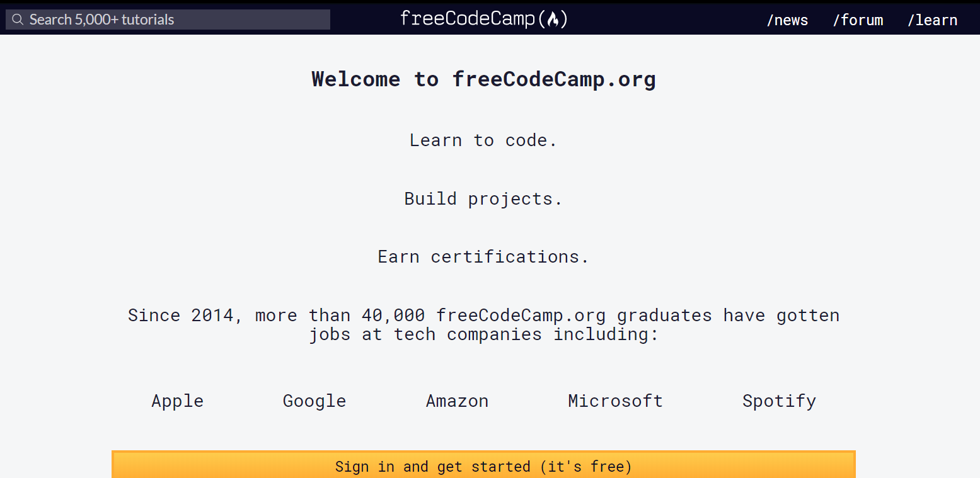Click the Google company name
Image resolution: width=980 pixels, height=478 pixels.
pos(314,401)
